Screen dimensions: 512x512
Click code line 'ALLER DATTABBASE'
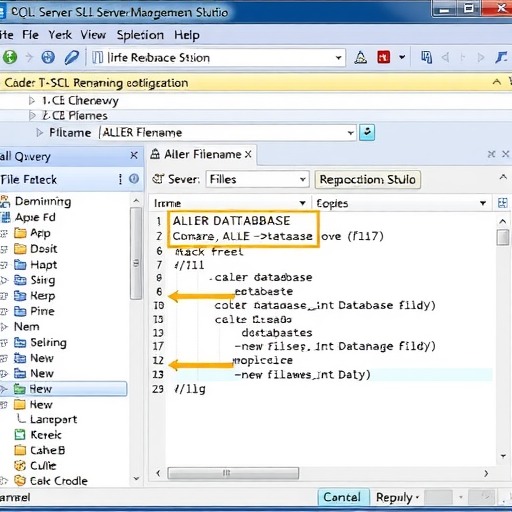231,221
